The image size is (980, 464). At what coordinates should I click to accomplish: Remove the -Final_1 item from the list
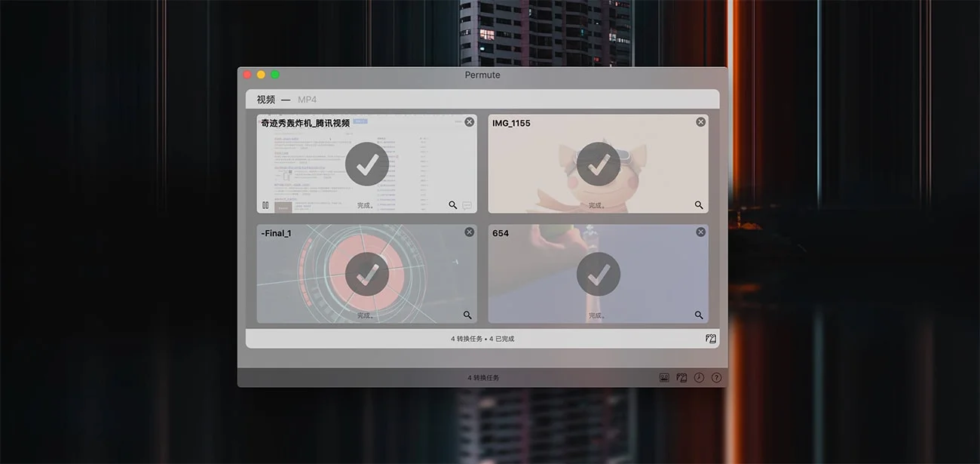(469, 232)
